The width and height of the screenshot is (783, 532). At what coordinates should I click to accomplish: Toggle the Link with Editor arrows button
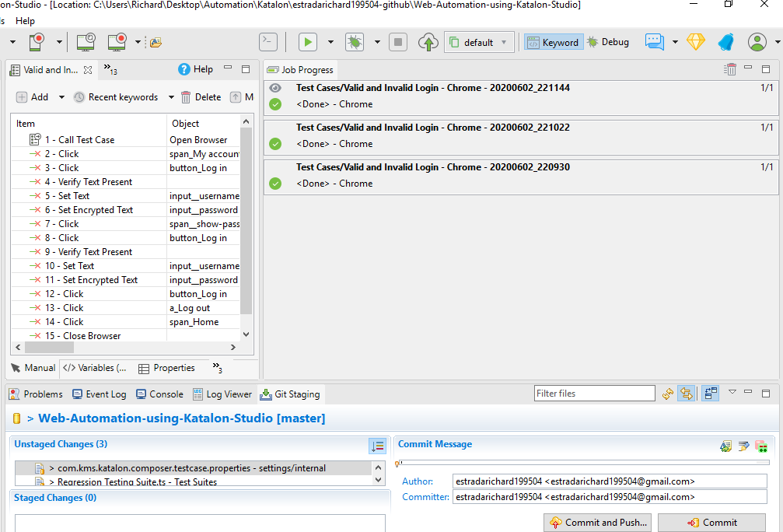[686, 394]
